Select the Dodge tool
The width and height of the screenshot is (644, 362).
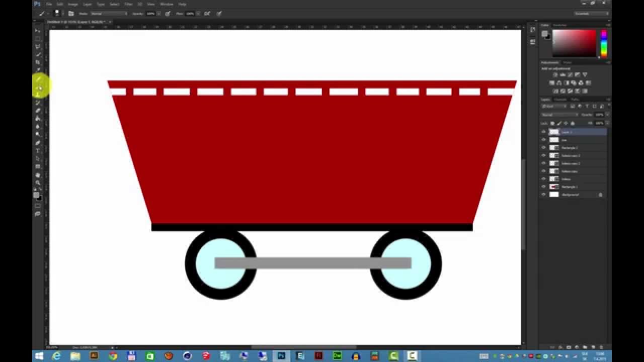click(x=38, y=134)
